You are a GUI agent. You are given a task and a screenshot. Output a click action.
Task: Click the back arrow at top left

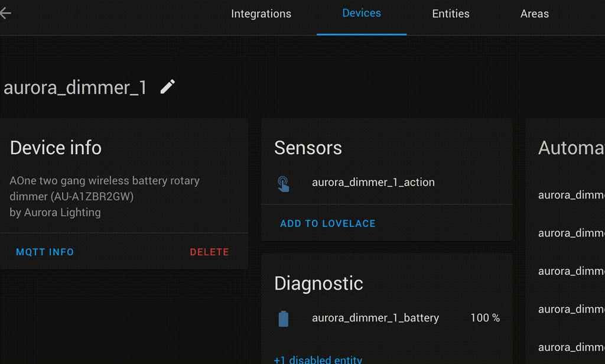coord(7,12)
